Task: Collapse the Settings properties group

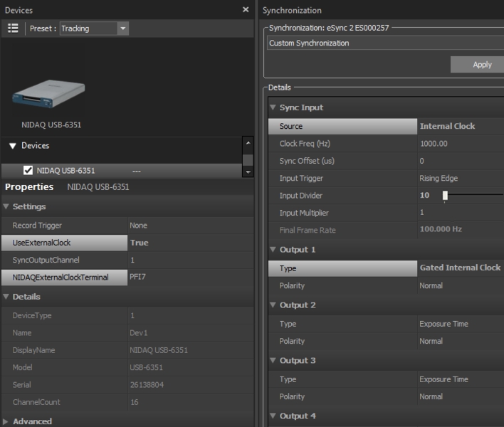Action: coord(6,207)
